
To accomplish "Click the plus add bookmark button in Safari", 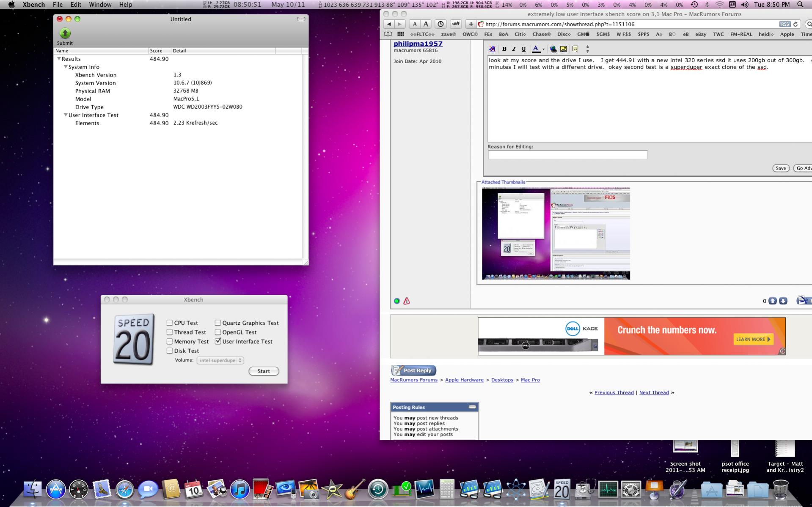I will click(x=471, y=24).
